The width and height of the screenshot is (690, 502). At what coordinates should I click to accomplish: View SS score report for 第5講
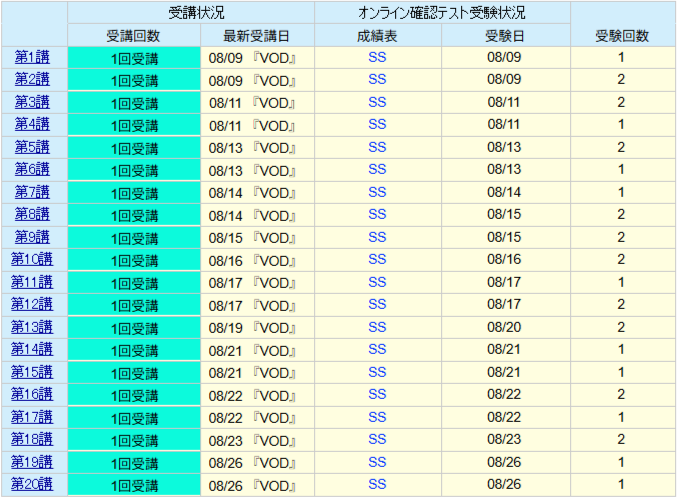(377, 147)
